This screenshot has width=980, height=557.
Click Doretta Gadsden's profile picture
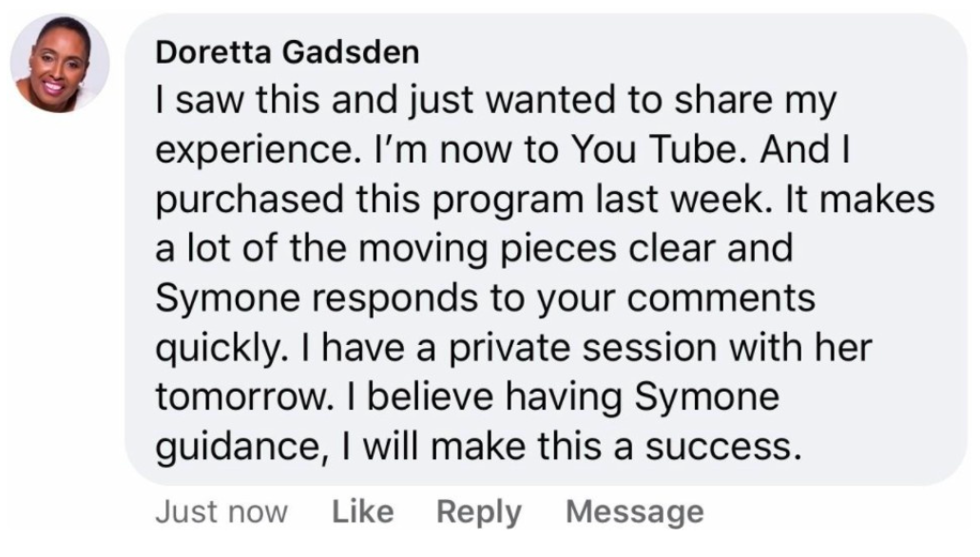pyautogui.click(x=59, y=64)
